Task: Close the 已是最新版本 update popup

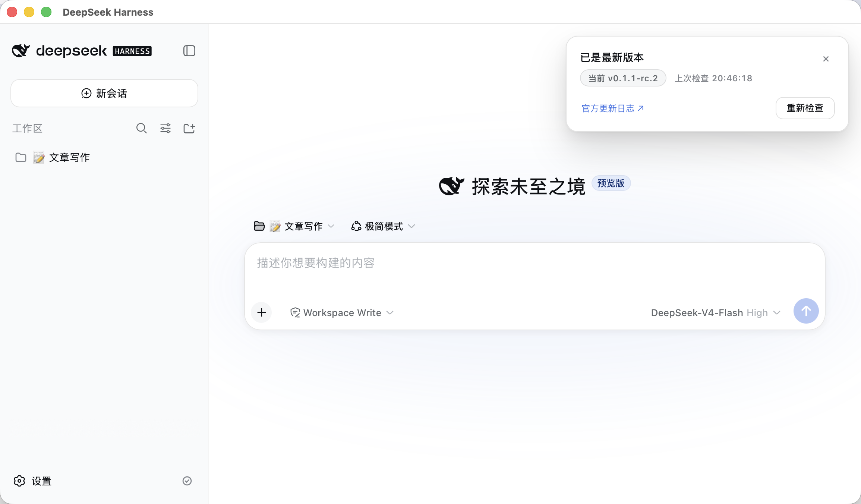Action: (826, 59)
